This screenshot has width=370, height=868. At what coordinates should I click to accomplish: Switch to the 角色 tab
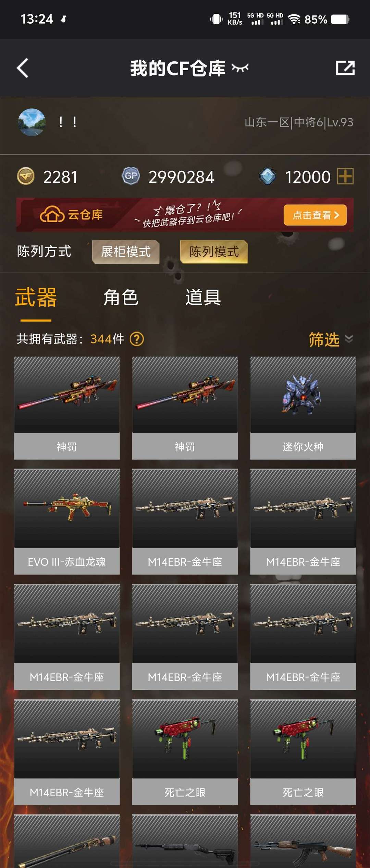click(x=121, y=297)
